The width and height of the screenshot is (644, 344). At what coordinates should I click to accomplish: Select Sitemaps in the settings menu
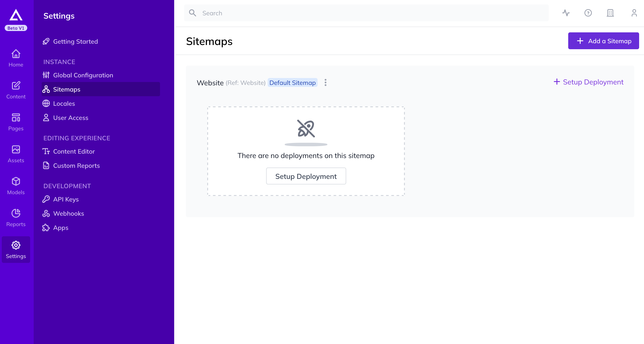point(101,89)
